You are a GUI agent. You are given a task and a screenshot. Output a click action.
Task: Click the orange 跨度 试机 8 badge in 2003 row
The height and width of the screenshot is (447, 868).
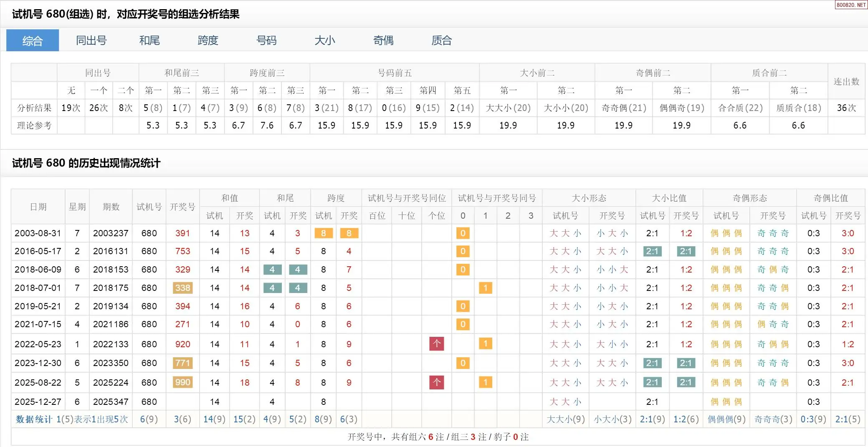pyautogui.click(x=324, y=233)
